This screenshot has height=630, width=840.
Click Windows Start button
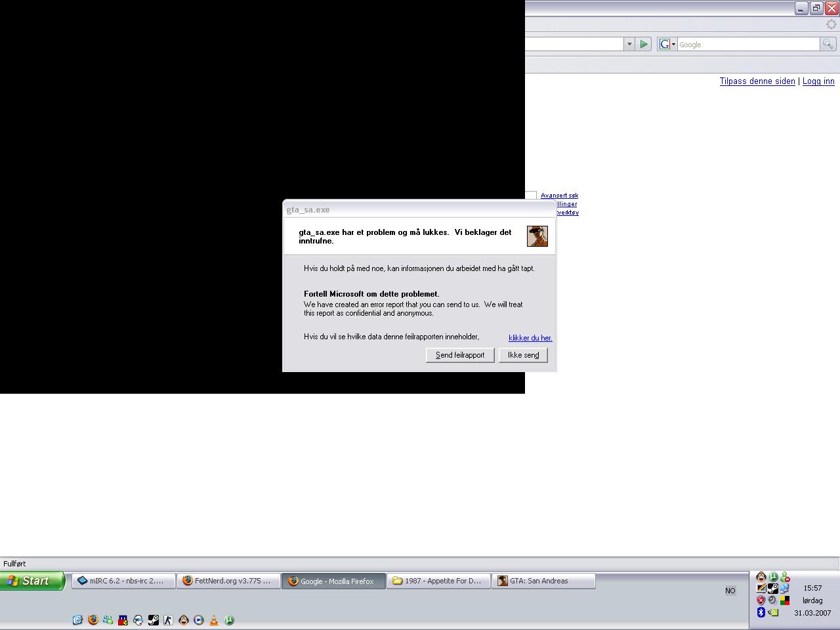(x=32, y=581)
